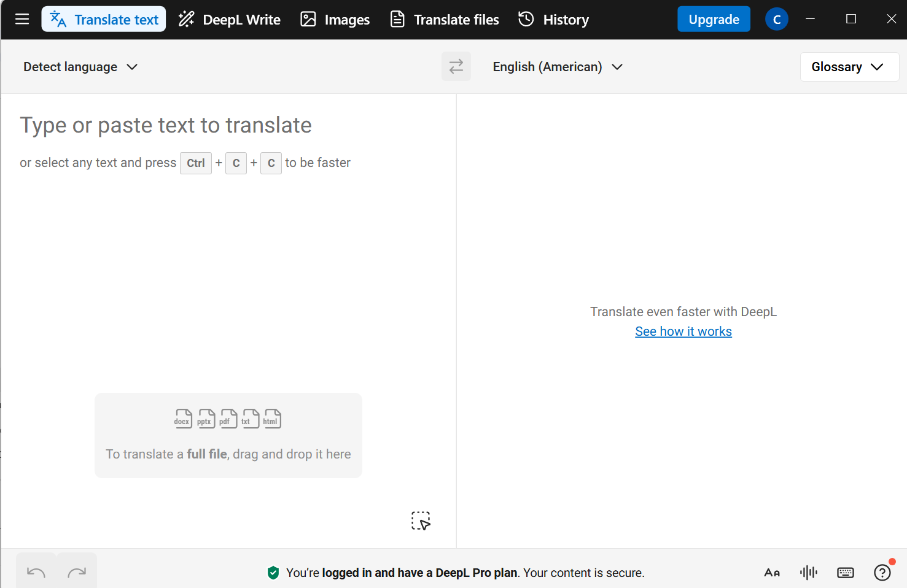907x588 pixels.
Task: Expand the Detect language dropdown
Action: [x=80, y=66]
